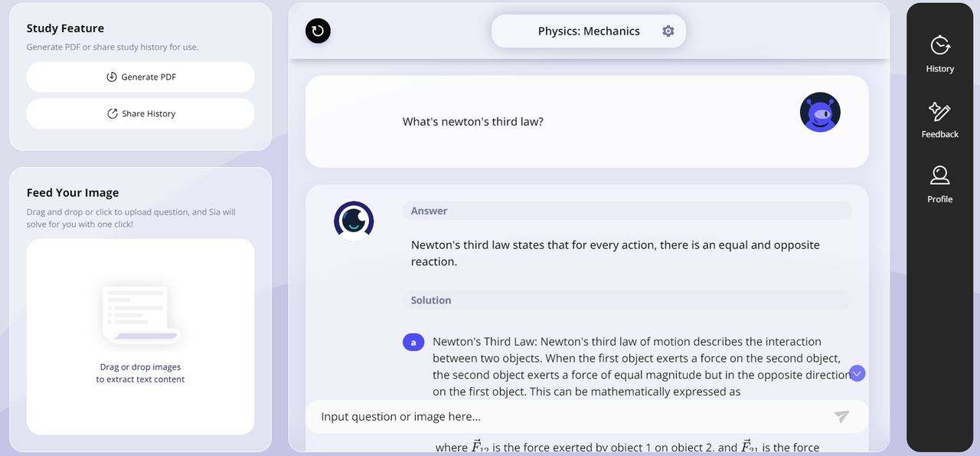The width and height of the screenshot is (980, 456).
Task: Click the Share History button
Action: pos(141,113)
